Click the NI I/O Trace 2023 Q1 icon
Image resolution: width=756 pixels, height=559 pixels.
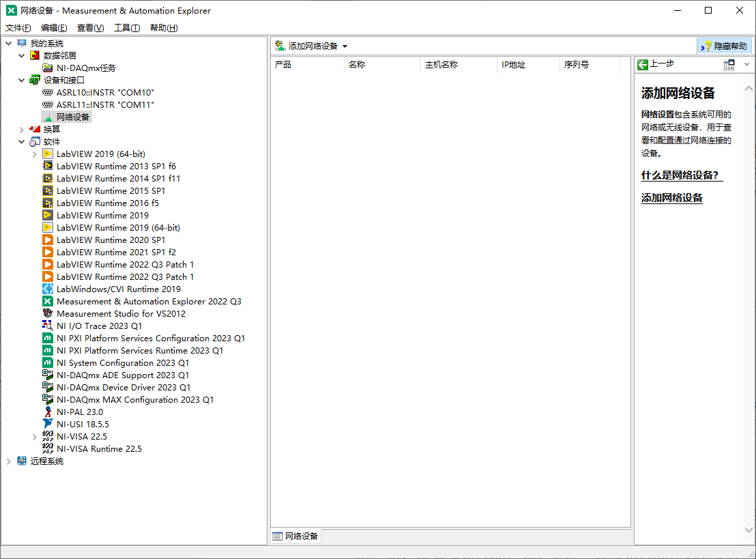48,326
